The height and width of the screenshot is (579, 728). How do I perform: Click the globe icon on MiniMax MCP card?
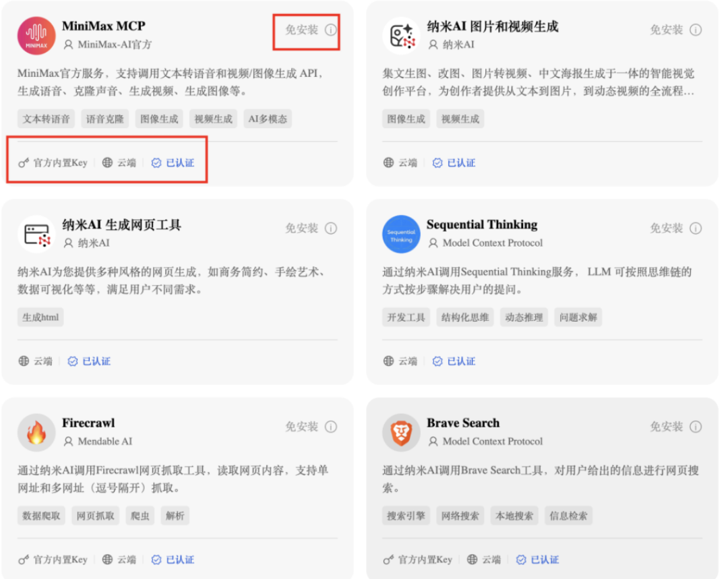click(x=107, y=162)
